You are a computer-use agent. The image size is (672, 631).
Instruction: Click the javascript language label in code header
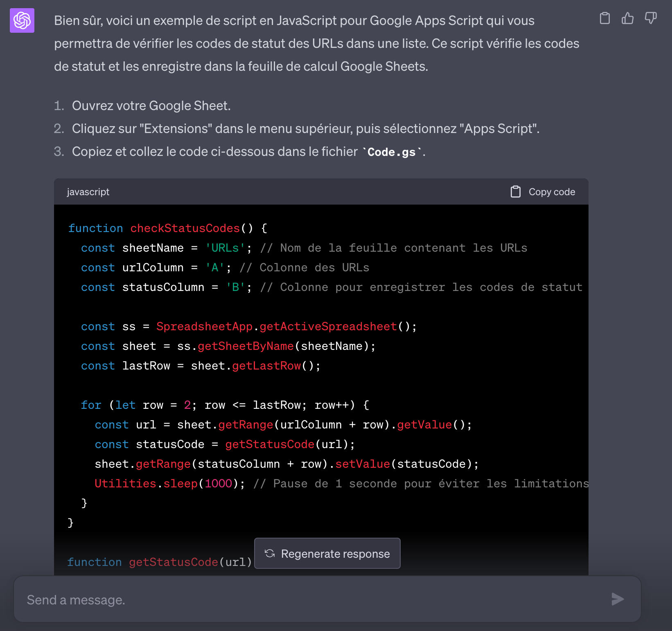[x=88, y=192]
